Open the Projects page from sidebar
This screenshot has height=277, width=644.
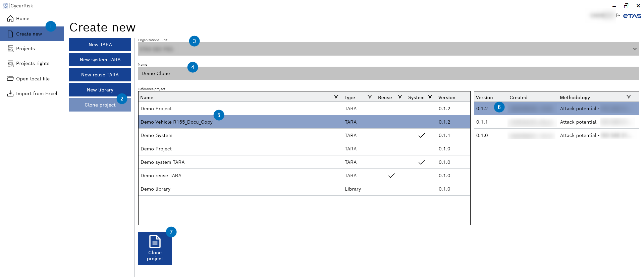pyautogui.click(x=25, y=49)
